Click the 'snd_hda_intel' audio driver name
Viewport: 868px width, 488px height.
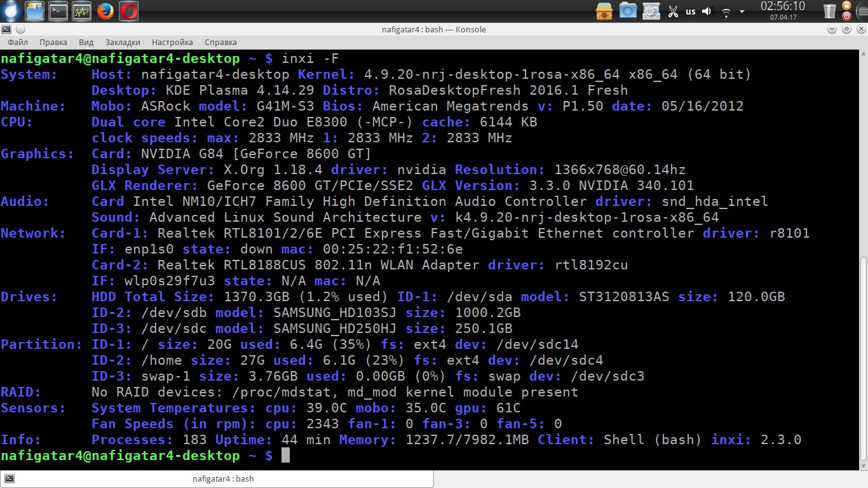[x=714, y=201]
